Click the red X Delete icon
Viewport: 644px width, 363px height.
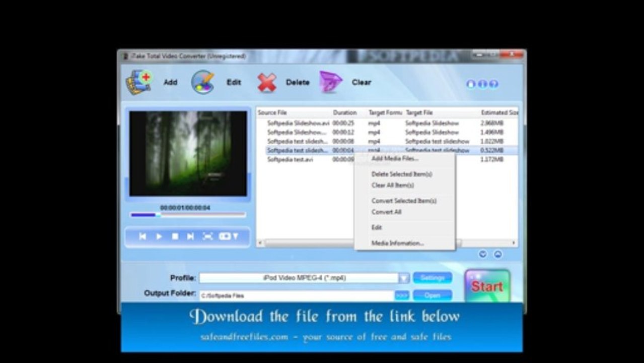point(267,83)
